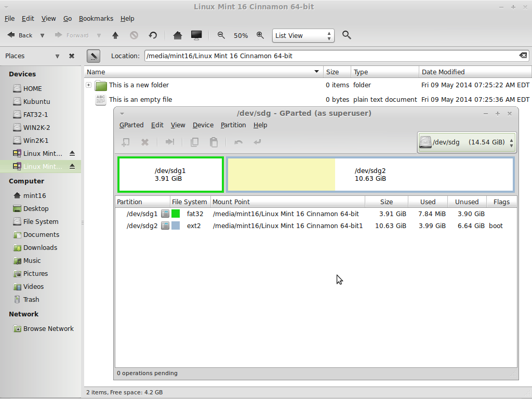532x399 pixels.
Task: Click the Computer monitor toolbar icon
Action: click(x=196, y=35)
